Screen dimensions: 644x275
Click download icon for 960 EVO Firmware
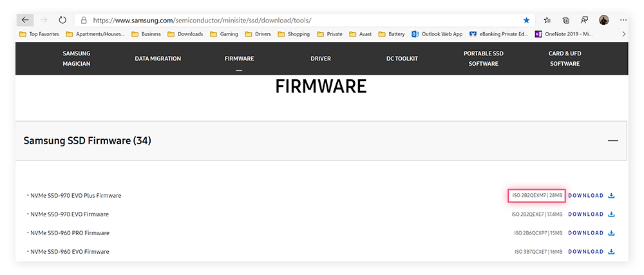[611, 252]
